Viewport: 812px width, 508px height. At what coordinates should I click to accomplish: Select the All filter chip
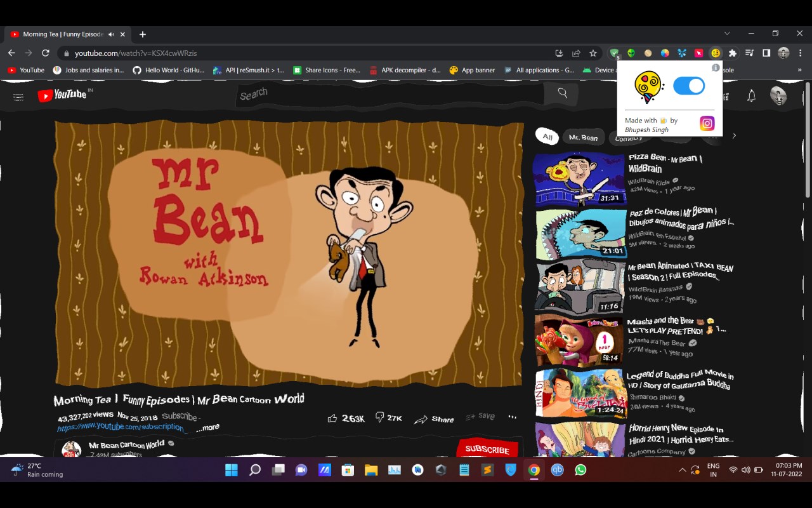click(x=547, y=137)
